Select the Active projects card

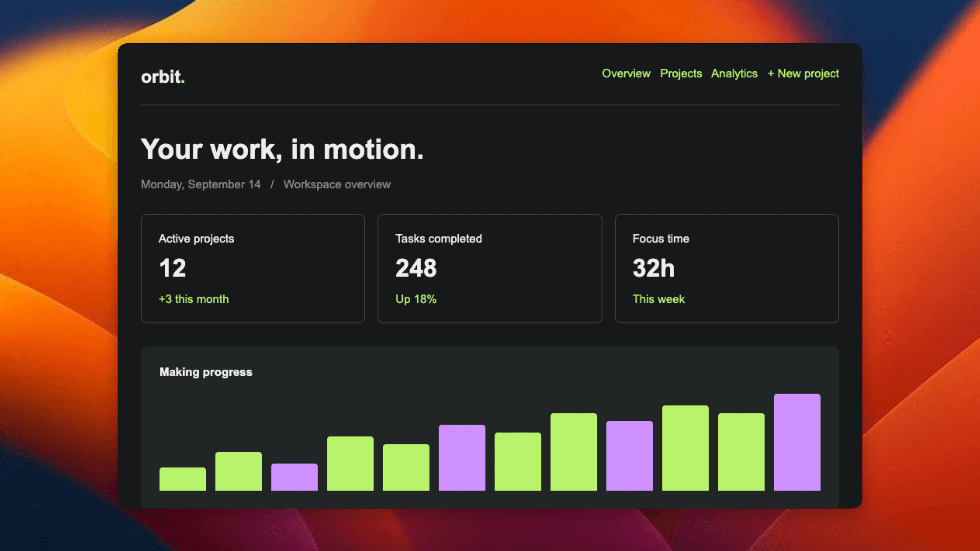[253, 268]
